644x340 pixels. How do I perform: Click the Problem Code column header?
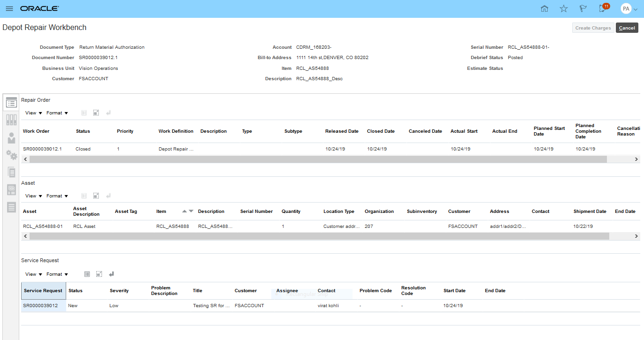(376, 291)
